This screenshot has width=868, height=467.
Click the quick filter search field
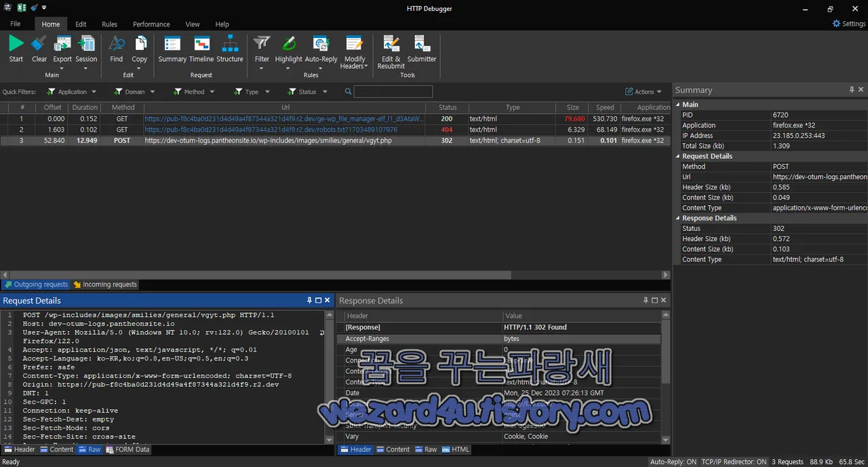pos(393,91)
